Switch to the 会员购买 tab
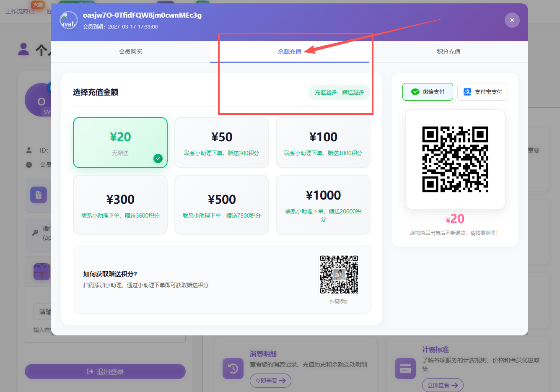The width and height of the screenshot is (560, 392). 130,52
